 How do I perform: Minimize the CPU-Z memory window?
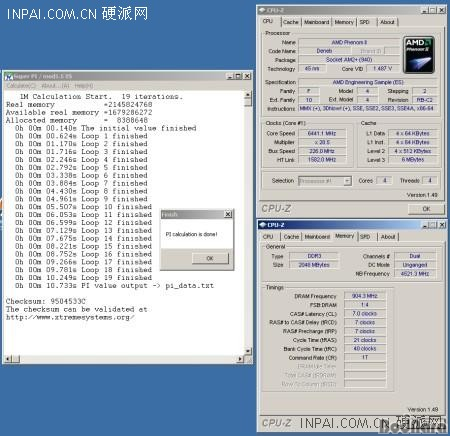[425, 225]
